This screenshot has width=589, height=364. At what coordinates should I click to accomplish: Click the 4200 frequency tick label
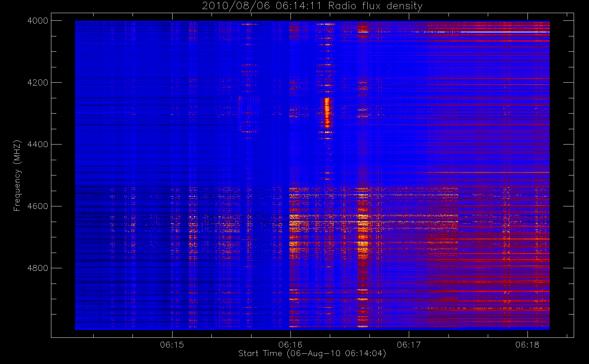[38, 83]
